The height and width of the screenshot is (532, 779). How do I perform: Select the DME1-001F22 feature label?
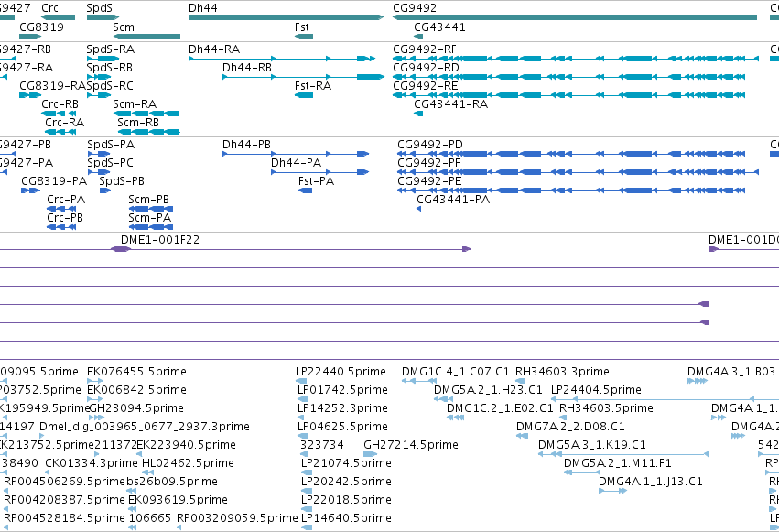point(160,240)
